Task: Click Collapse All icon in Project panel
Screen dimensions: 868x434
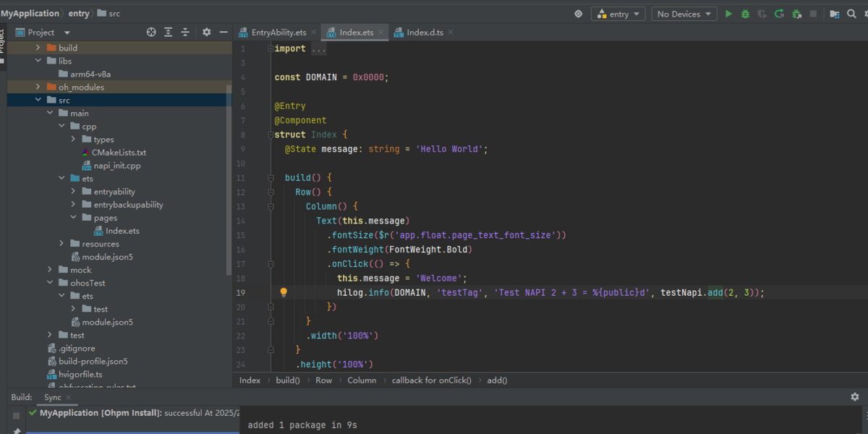Action: click(x=185, y=33)
